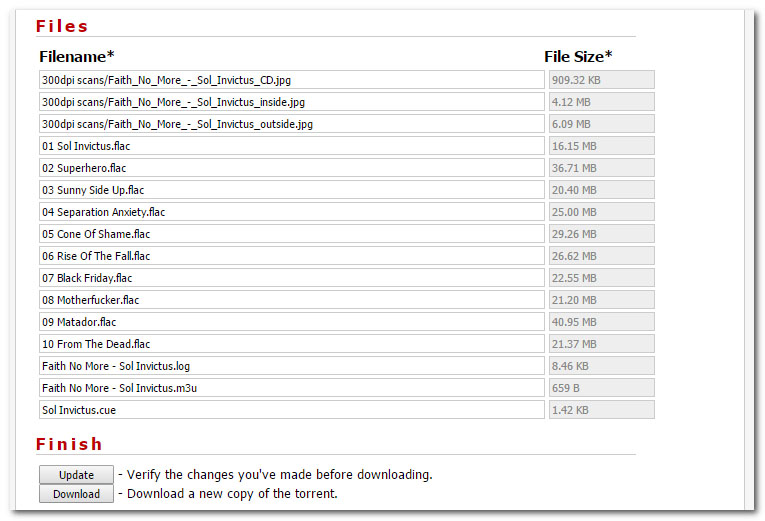765x521 pixels.
Task: Click the Faith_No_More_-_Sol_Invictus_CD.jpg filename field
Action: (x=291, y=80)
